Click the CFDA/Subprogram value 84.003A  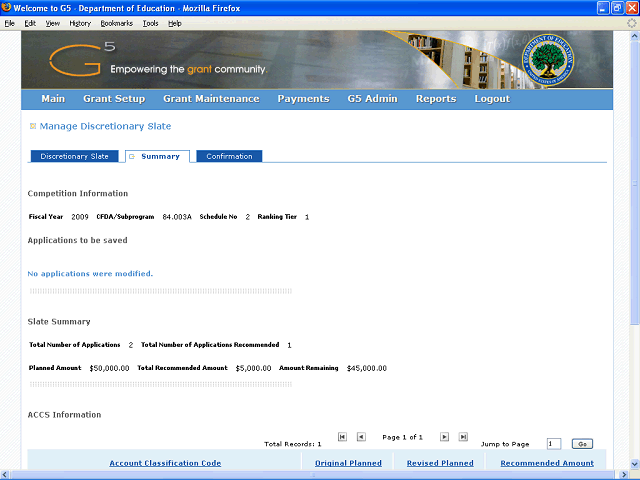point(177,217)
